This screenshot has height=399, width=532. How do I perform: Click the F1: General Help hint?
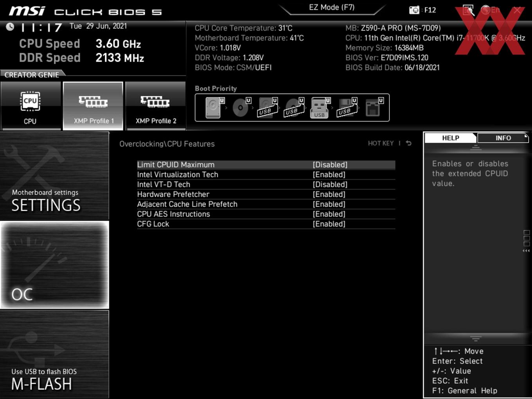click(465, 390)
